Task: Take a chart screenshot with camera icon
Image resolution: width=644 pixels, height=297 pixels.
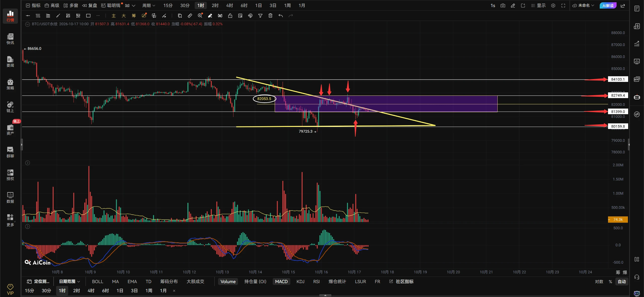Action: coord(503,6)
